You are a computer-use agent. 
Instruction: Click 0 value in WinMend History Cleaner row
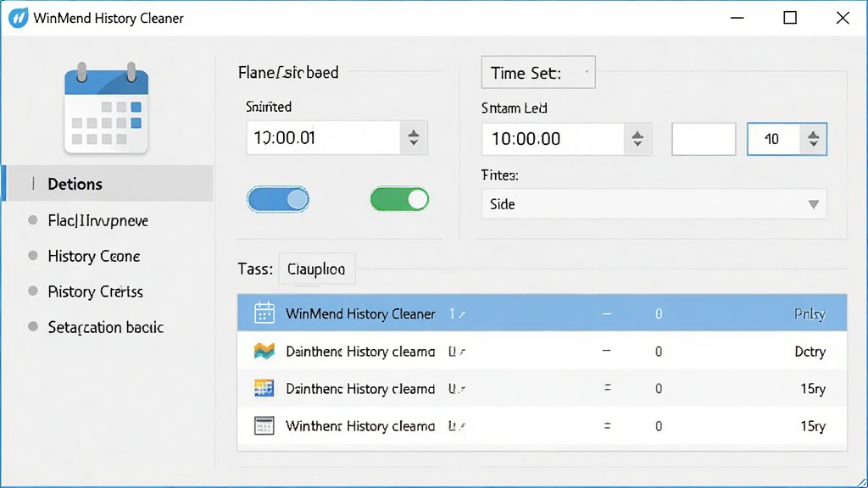pos(659,313)
